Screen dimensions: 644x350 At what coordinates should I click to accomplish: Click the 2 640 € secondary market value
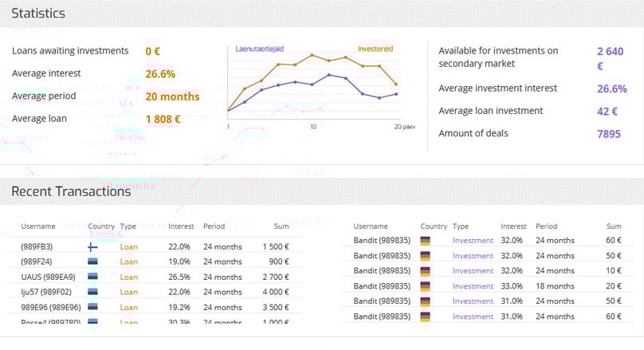(611, 58)
